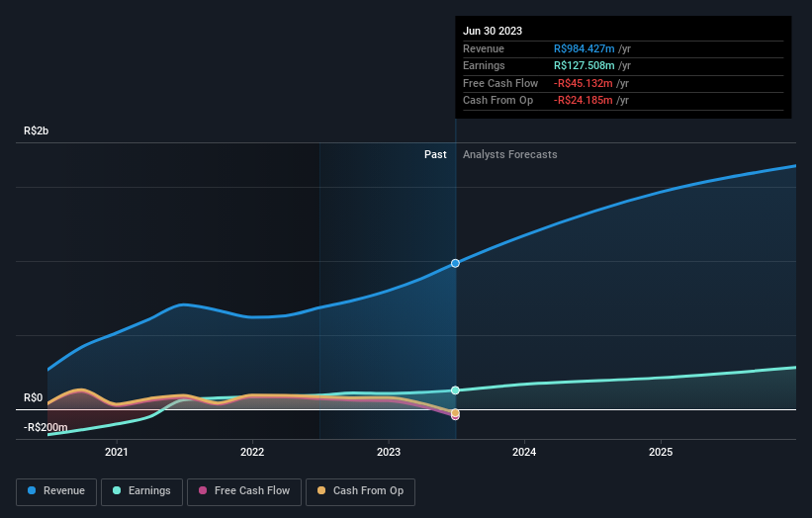Click the R$984.427m revenue value
This screenshot has width=812, height=518.
(x=585, y=48)
